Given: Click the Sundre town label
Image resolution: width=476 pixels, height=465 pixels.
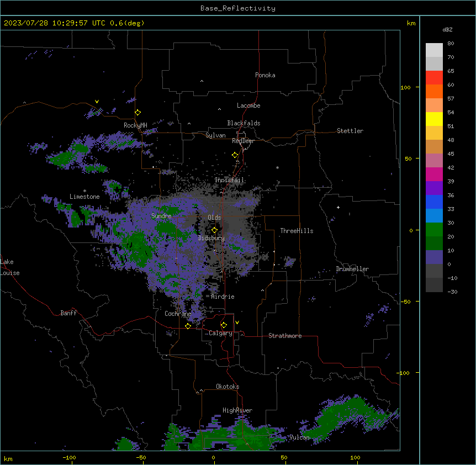Looking at the screenshot, I should [161, 216].
